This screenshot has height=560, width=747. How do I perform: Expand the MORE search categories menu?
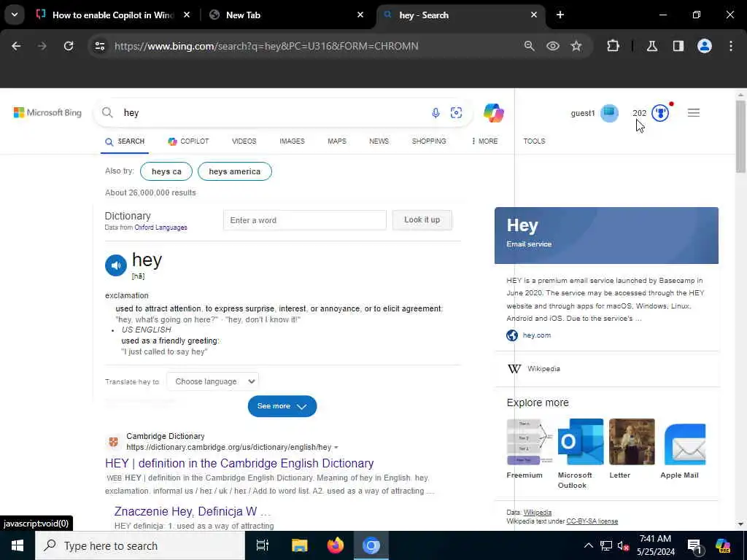[x=484, y=141]
